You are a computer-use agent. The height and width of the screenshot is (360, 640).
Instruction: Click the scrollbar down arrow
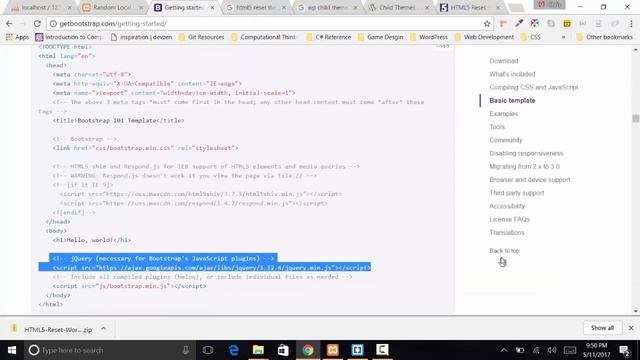636,311
